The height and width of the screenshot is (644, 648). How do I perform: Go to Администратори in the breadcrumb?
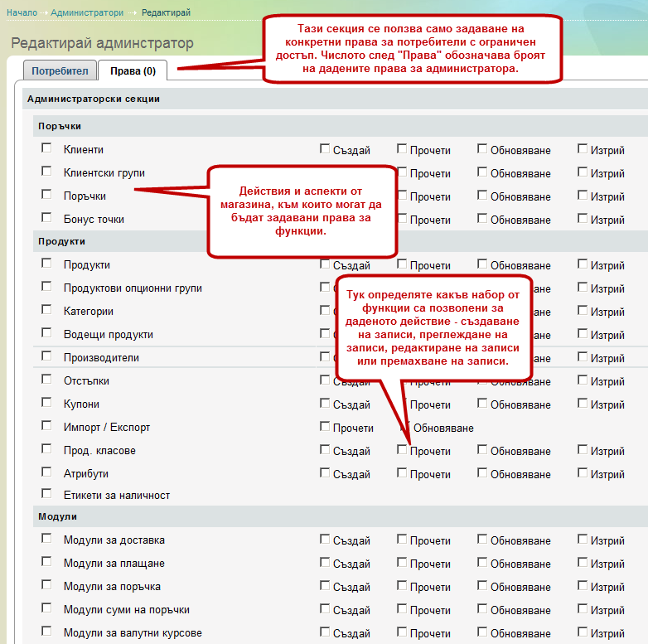coord(87,13)
